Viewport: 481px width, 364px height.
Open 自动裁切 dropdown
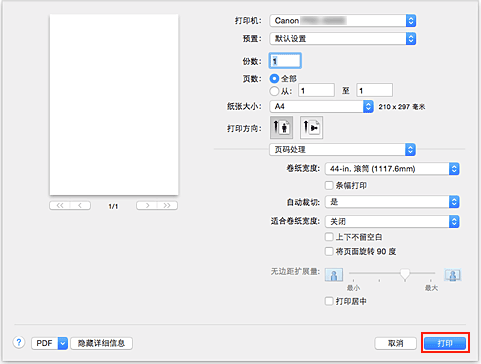pos(392,202)
